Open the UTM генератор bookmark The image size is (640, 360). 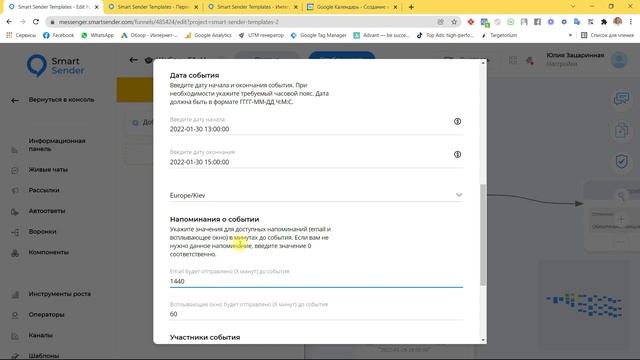261,36
